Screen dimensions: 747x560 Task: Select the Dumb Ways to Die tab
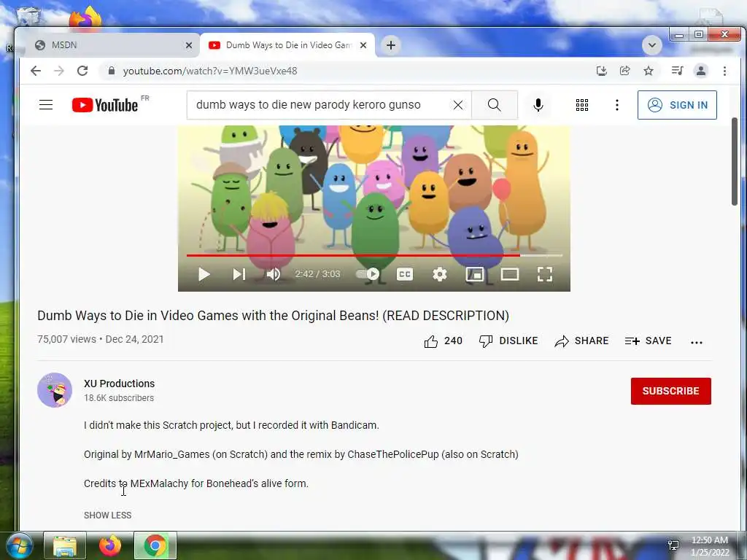[287, 45]
